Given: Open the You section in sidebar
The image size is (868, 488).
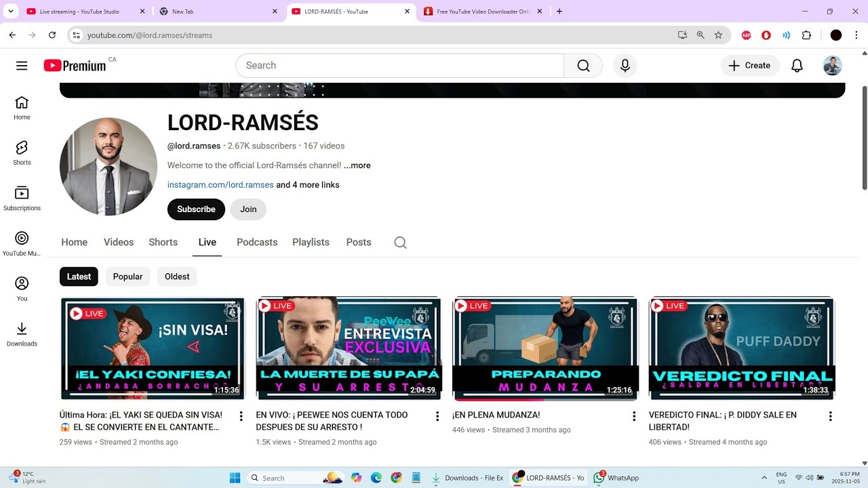Looking at the screenshot, I should 22,289.
